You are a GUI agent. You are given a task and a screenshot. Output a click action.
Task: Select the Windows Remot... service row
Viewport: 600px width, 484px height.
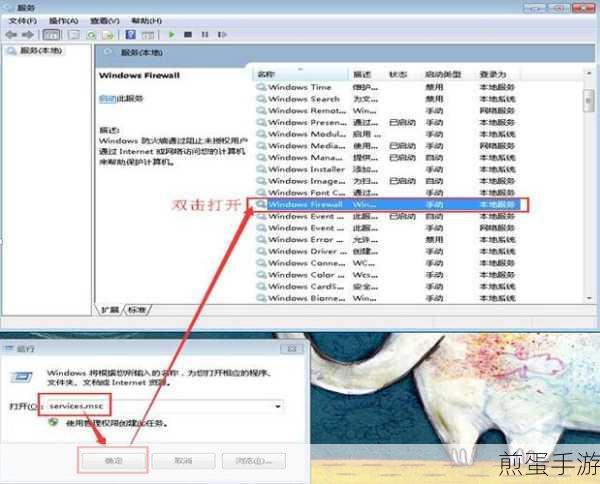coord(386,111)
